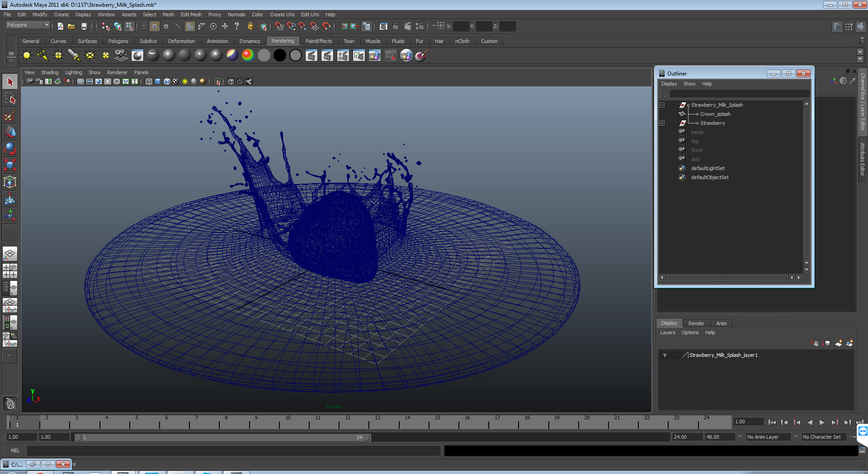
Task: Create a directional light from the shelf
Action: [x=42, y=55]
